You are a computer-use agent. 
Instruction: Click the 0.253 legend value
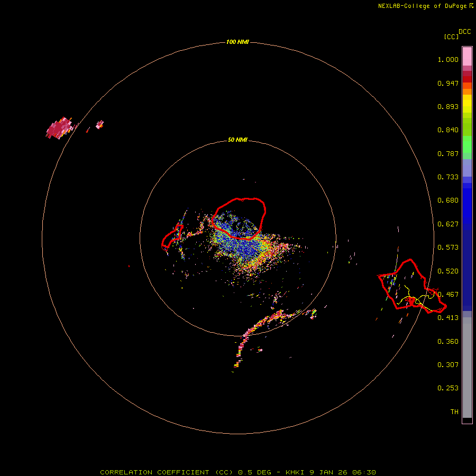tap(448, 388)
